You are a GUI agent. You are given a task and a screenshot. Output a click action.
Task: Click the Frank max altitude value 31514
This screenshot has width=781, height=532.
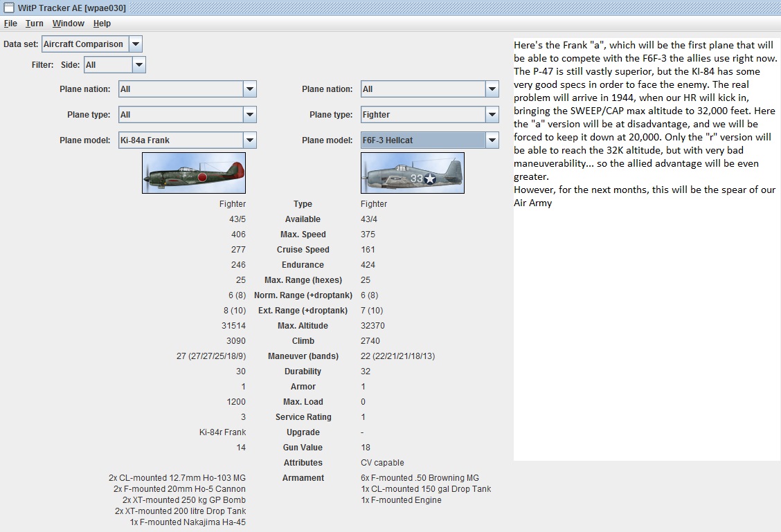point(233,325)
